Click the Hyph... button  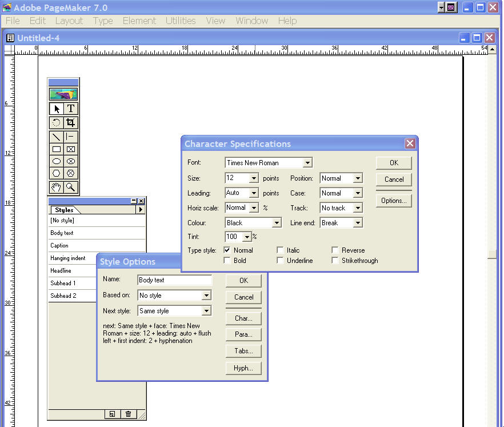click(243, 368)
